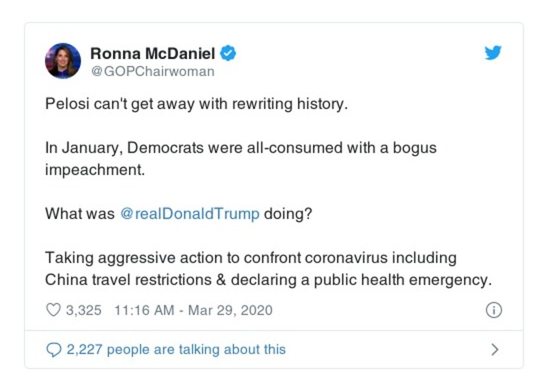Click the reply speech bubble icon
The width and height of the screenshot is (548, 392).
[x=53, y=350]
